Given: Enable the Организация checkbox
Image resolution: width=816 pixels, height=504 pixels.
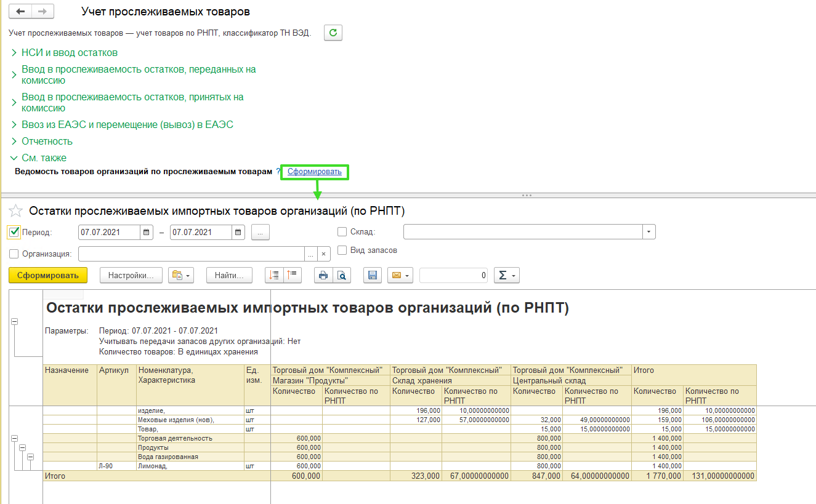Looking at the screenshot, I should 14,254.
